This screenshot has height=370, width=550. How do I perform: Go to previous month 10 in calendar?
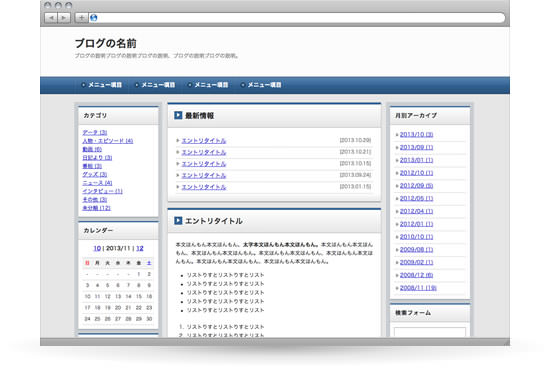97,248
